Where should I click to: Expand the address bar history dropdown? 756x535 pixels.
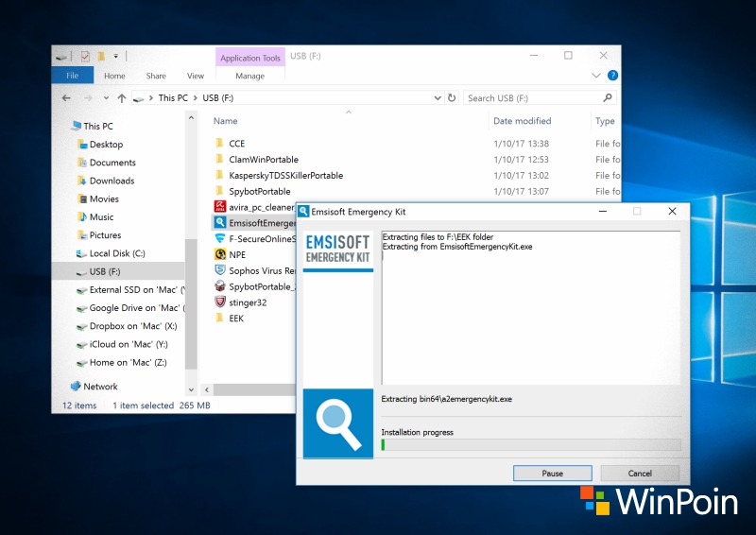pos(438,98)
